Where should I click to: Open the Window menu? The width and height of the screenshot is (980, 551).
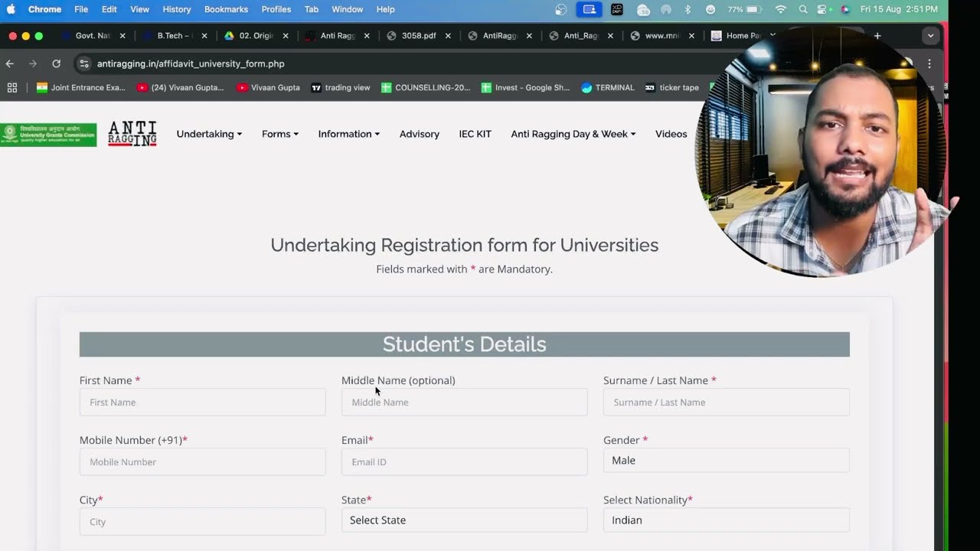coord(348,9)
